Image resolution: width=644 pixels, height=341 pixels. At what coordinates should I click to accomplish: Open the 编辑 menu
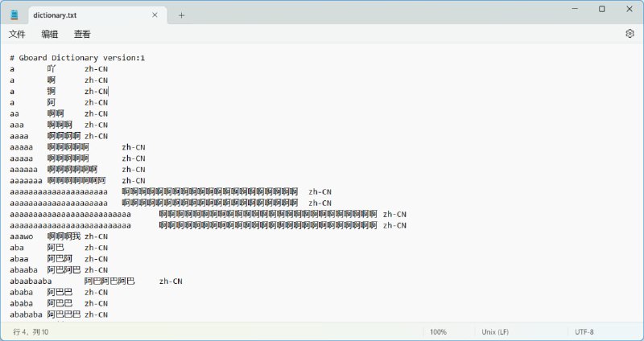(x=50, y=34)
